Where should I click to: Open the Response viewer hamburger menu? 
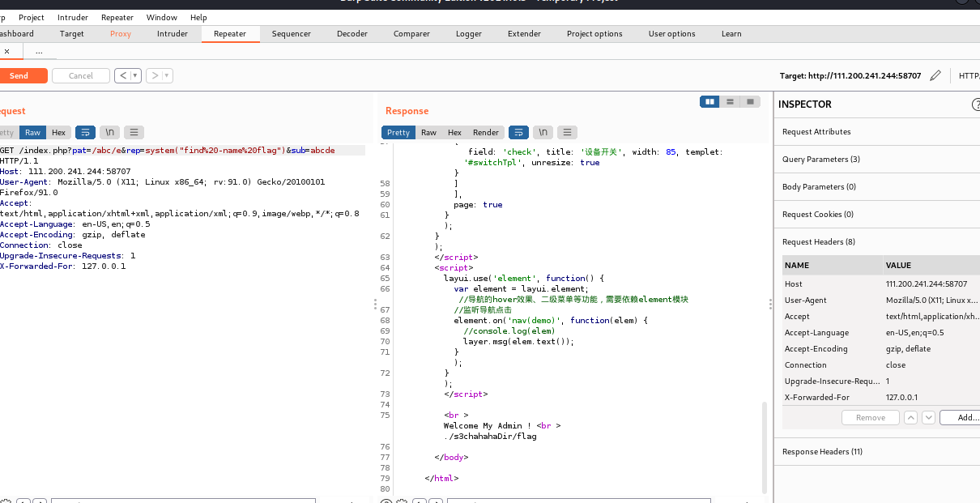568,132
